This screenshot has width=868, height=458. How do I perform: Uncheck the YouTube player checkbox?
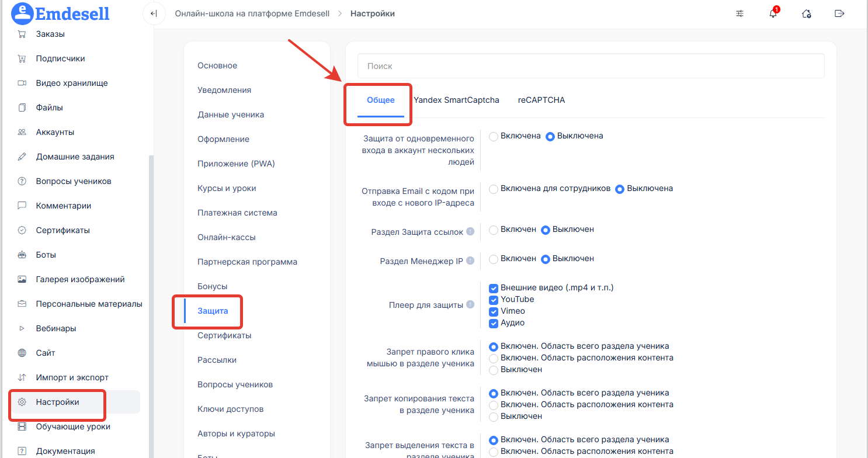pyautogui.click(x=494, y=300)
